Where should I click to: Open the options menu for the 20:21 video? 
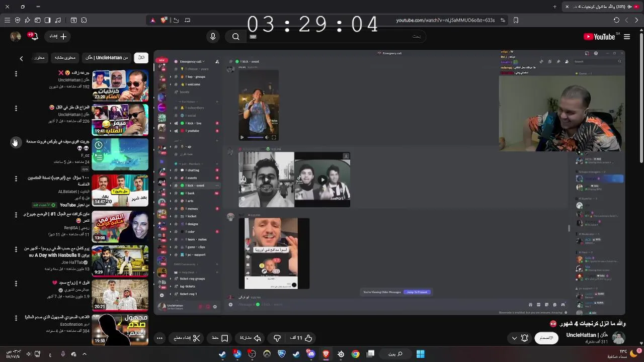pos(16,284)
